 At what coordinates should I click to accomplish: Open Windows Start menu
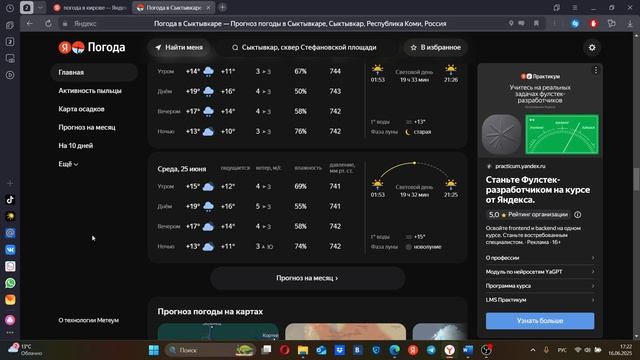point(154,350)
